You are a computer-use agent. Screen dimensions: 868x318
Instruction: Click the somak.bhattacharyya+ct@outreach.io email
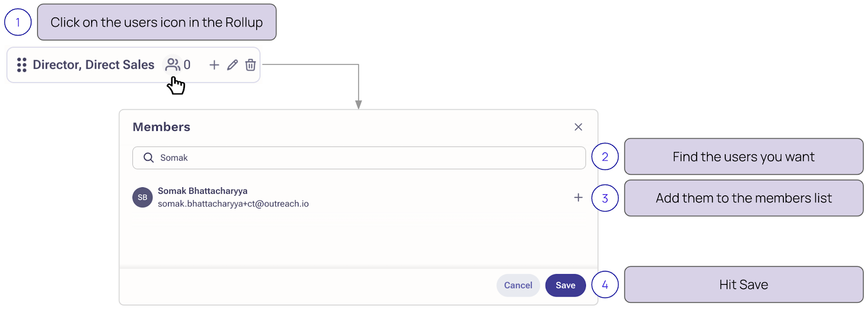[x=233, y=204]
